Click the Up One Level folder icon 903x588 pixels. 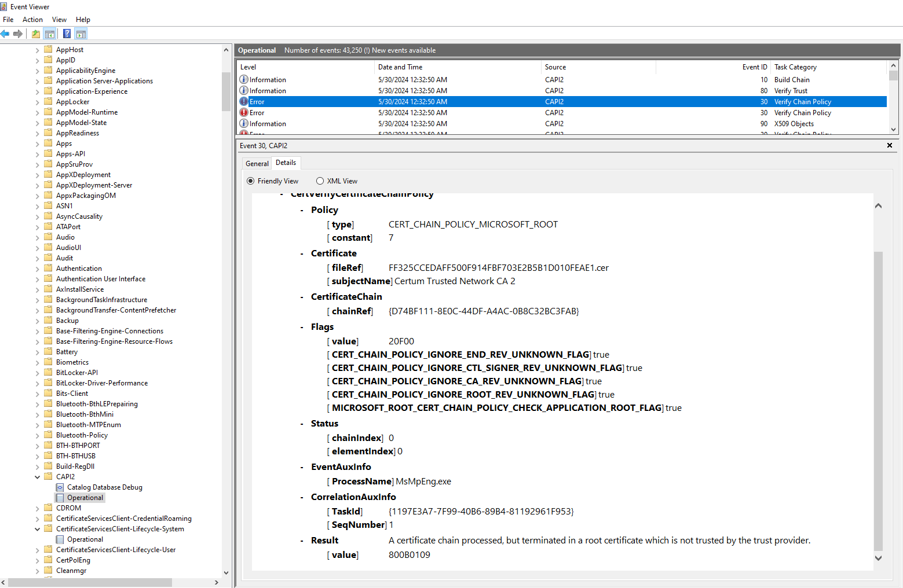(36, 34)
